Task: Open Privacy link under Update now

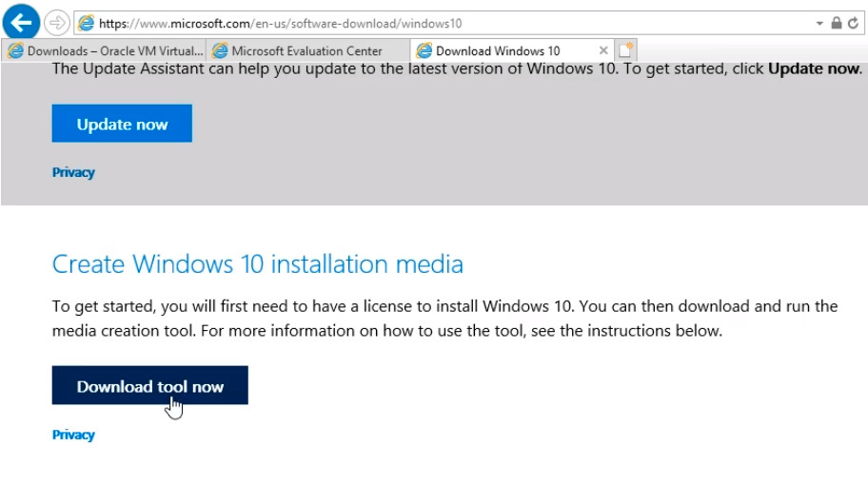Action: (73, 172)
